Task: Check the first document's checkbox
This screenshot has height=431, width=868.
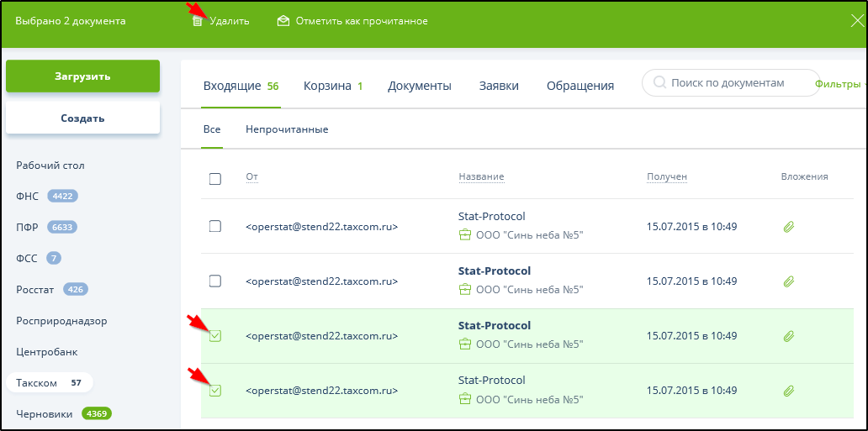Action: (215, 227)
